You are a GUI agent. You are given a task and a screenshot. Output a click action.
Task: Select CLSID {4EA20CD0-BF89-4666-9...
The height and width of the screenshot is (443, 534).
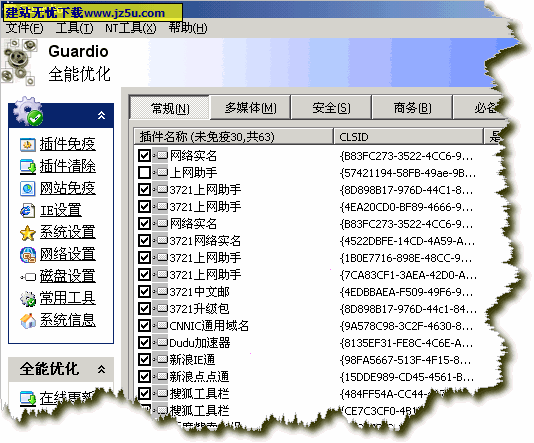coord(406,207)
